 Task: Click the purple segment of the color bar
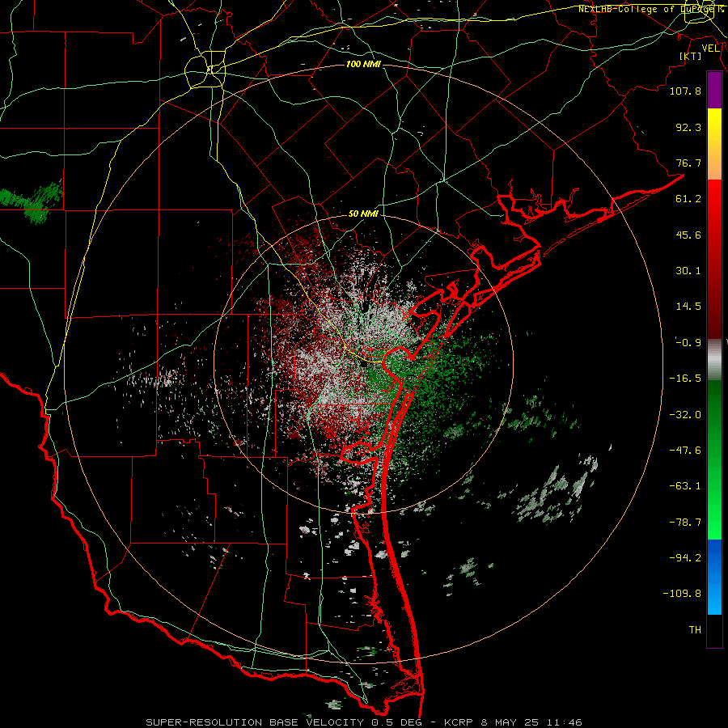click(x=714, y=91)
